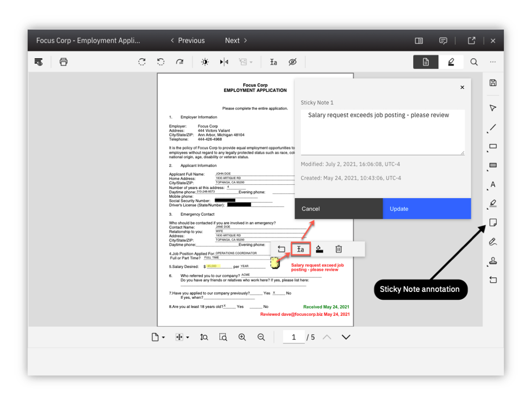Image resolution: width=532 pixels, height=405 pixels.
Task: Open the pan mode dropdown
Action: click(182, 337)
